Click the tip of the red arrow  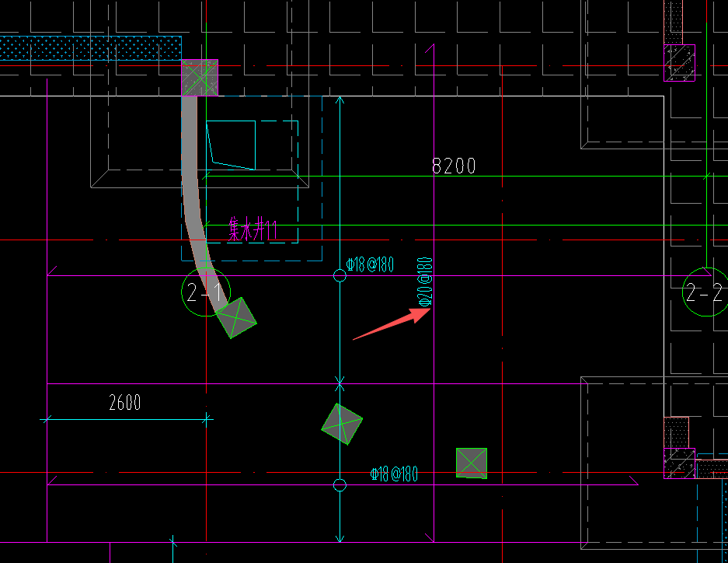click(430, 309)
